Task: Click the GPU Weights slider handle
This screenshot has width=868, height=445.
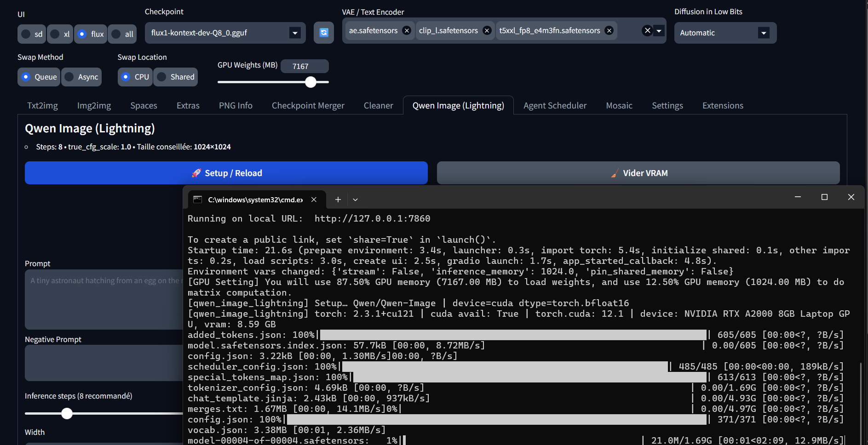Action: [311, 82]
